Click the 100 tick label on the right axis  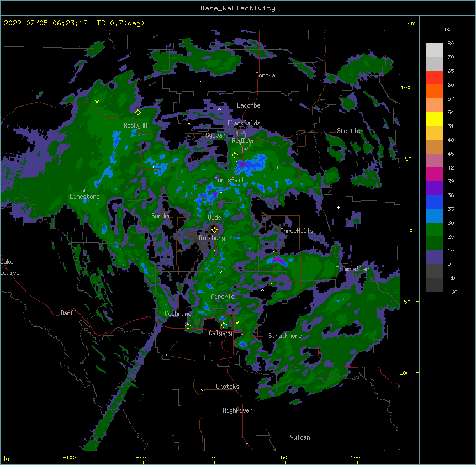(405, 88)
